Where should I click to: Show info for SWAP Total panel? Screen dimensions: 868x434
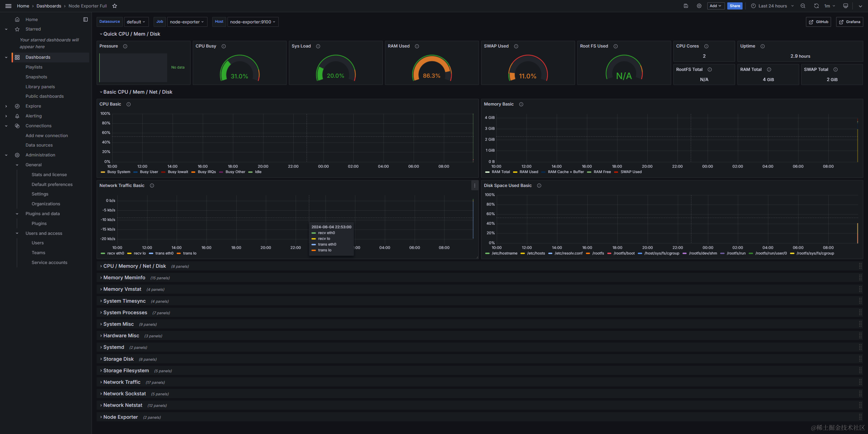click(835, 70)
